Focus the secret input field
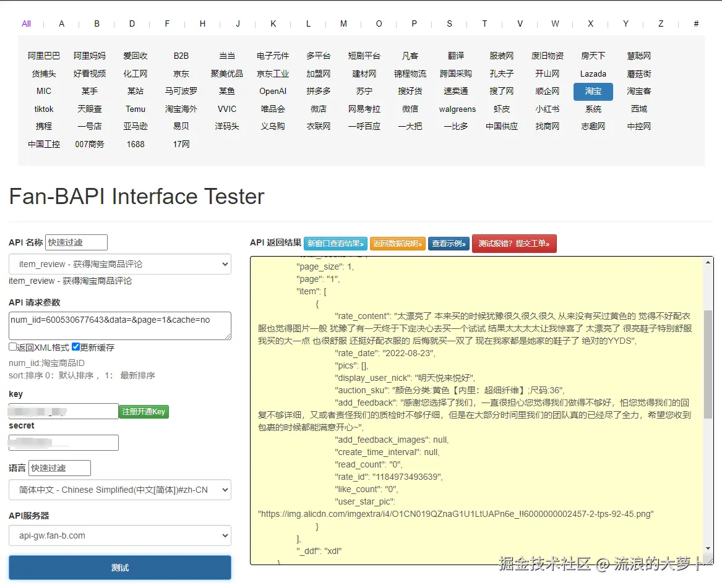722x588 pixels. [64, 443]
